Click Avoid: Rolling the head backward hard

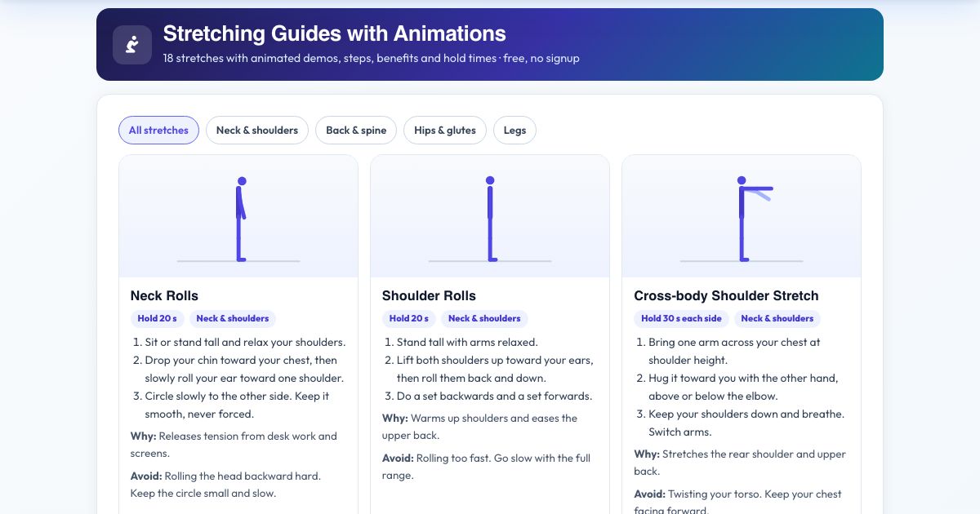click(x=225, y=485)
